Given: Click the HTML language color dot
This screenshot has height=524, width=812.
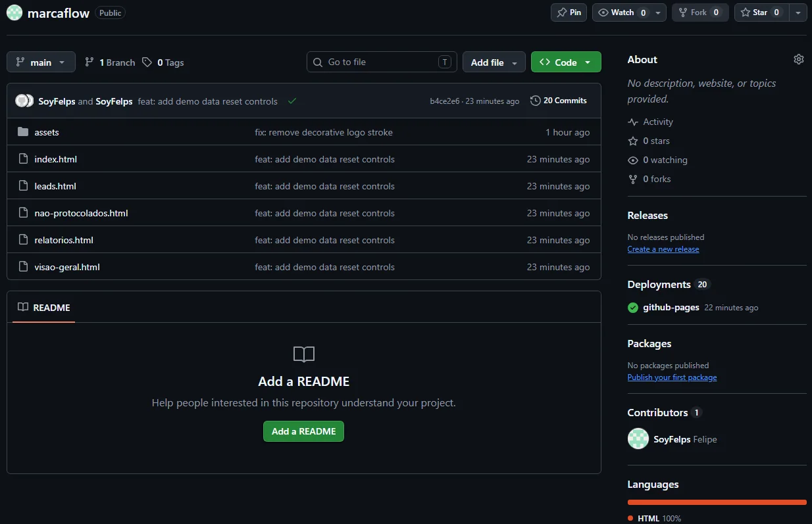Looking at the screenshot, I should (x=630, y=518).
